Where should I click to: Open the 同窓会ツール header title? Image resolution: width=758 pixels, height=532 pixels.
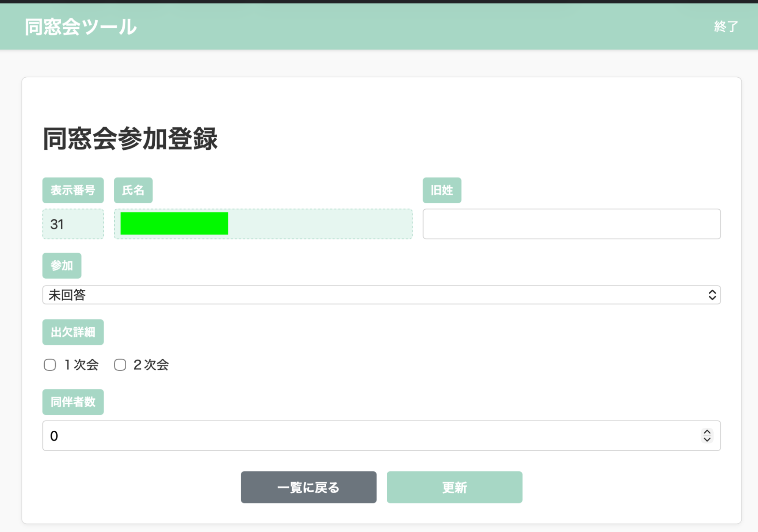(x=81, y=27)
